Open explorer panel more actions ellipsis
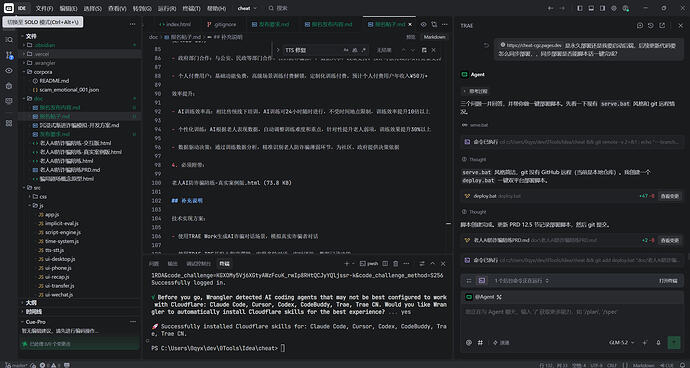This screenshot has height=368, width=690. pyautogui.click(x=132, y=25)
